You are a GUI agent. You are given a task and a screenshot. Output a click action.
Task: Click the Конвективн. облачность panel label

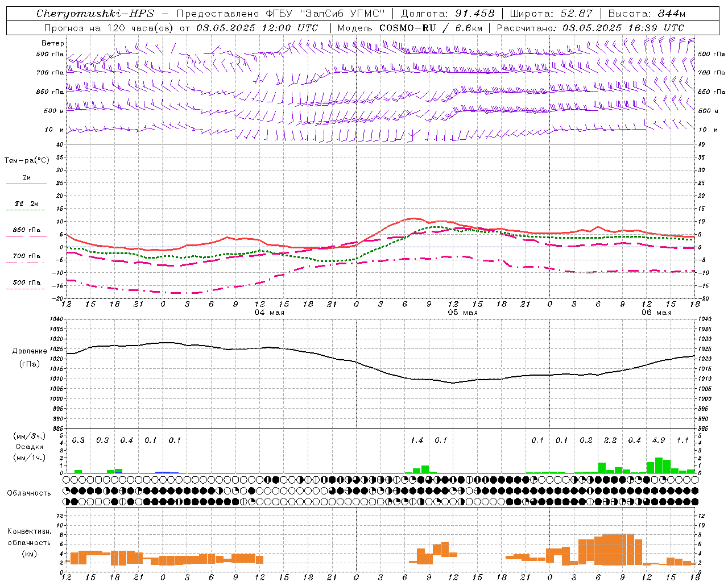tap(29, 537)
